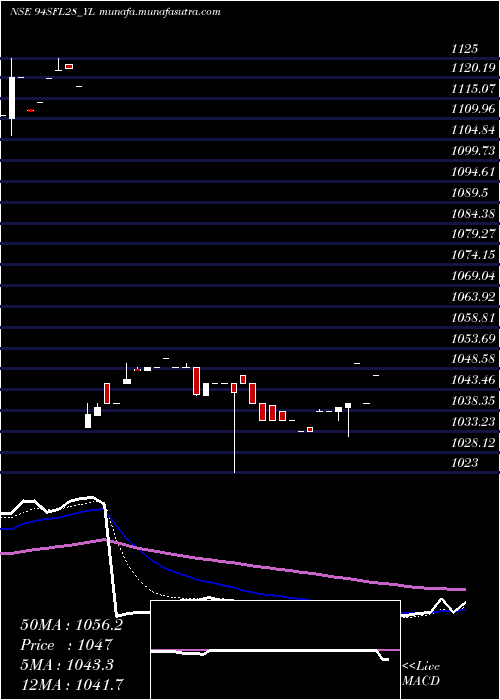Click the 1038.35 price axis label
Image resolution: width=500 pixels, height=700 pixels.
pyautogui.click(x=473, y=400)
